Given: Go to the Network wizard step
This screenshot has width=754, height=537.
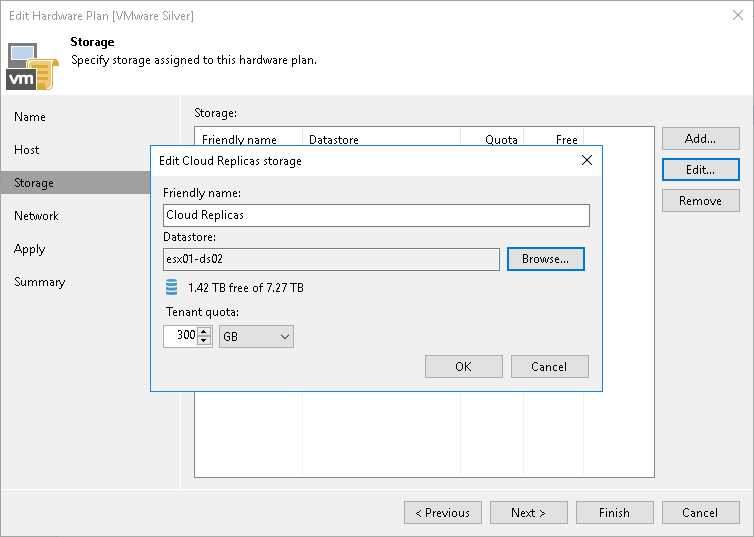Looking at the screenshot, I should pos(36,216).
